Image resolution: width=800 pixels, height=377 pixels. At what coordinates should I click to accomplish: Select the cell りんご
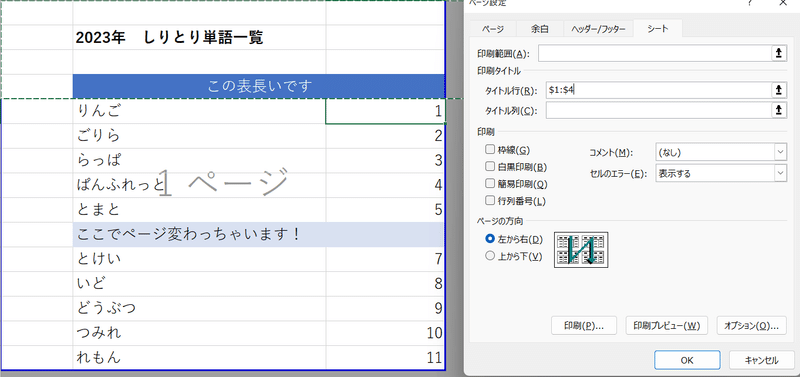click(199, 111)
